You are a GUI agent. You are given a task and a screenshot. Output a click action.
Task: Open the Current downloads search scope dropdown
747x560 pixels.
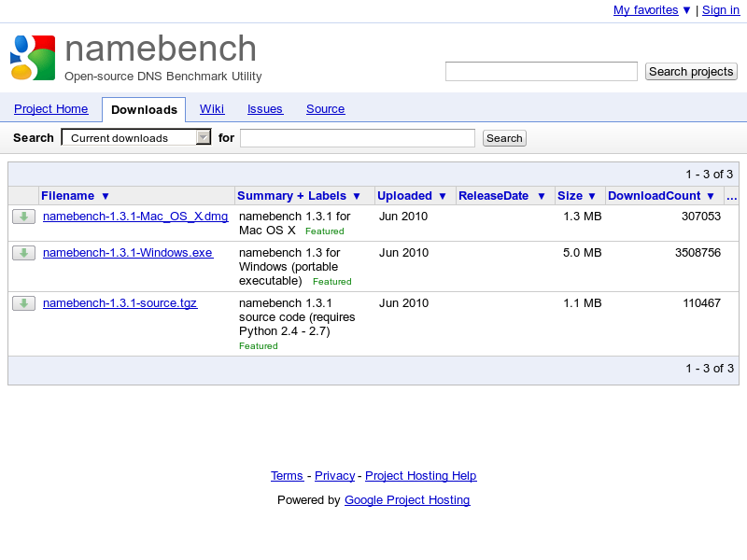point(136,137)
